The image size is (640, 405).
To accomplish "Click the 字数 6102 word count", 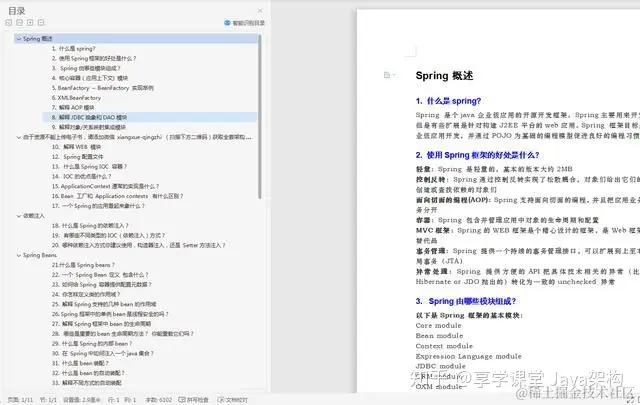I will click(x=159, y=400).
